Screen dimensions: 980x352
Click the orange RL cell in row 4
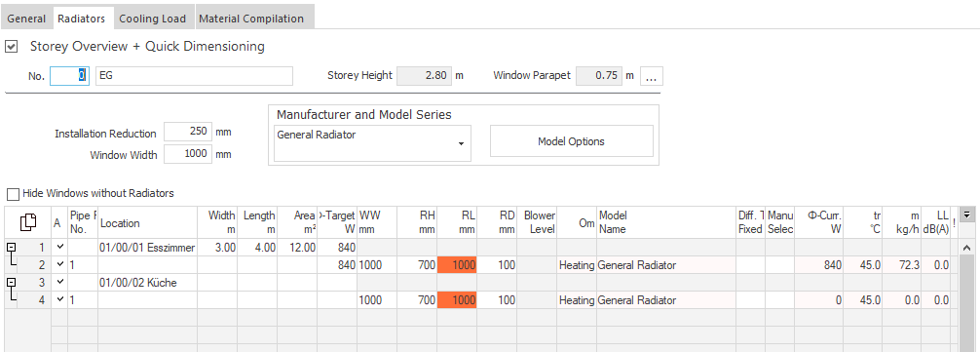coord(456,300)
